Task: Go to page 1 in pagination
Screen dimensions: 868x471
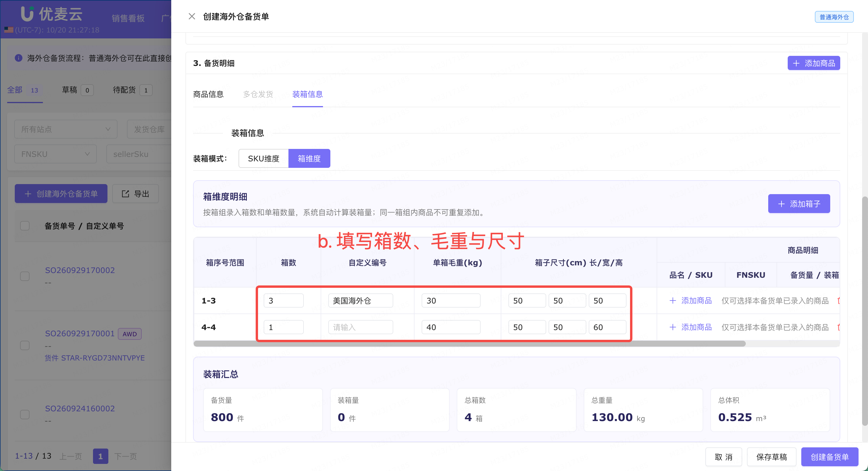Action: pos(100,456)
